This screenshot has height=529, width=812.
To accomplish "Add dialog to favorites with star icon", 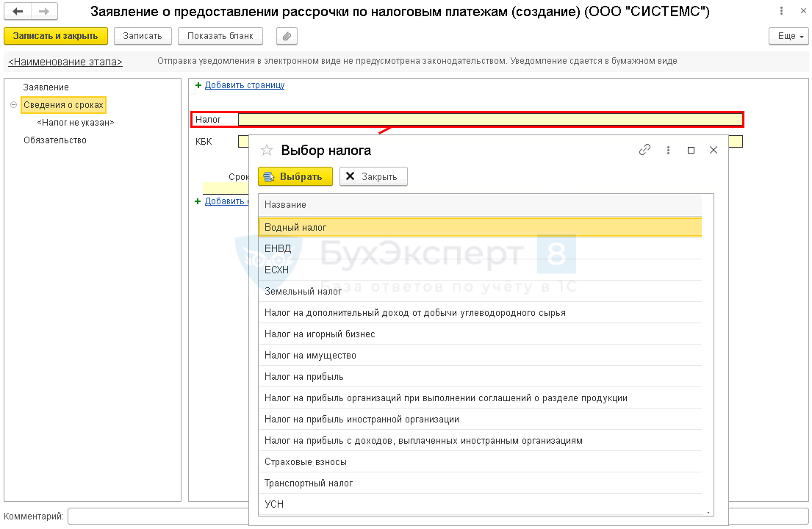I will click(x=267, y=150).
